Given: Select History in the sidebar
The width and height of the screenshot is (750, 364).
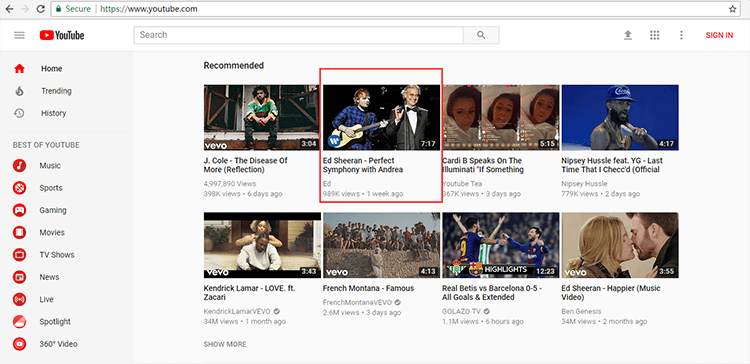Looking at the screenshot, I should (x=54, y=113).
